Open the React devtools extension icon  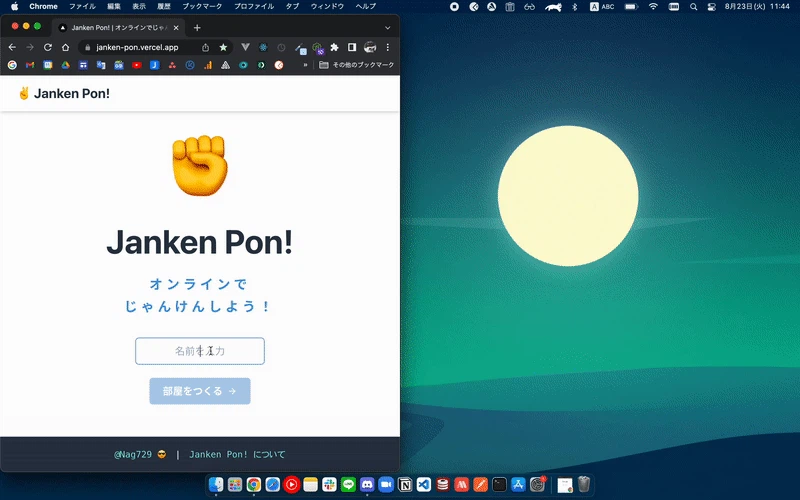(x=263, y=47)
